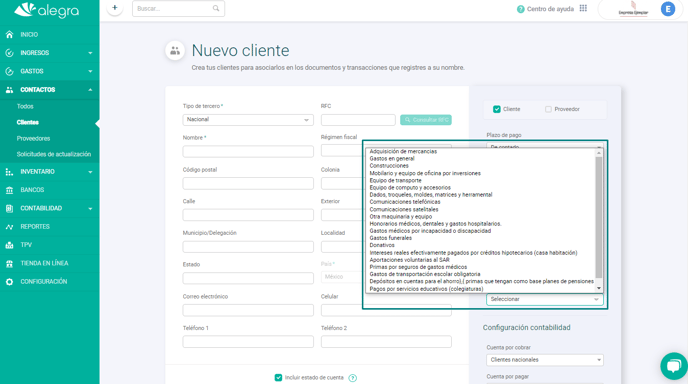This screenshot has height=384, width=688.
Task: Toggle the Cliente checkbox
Action: (x=497, y=109)
